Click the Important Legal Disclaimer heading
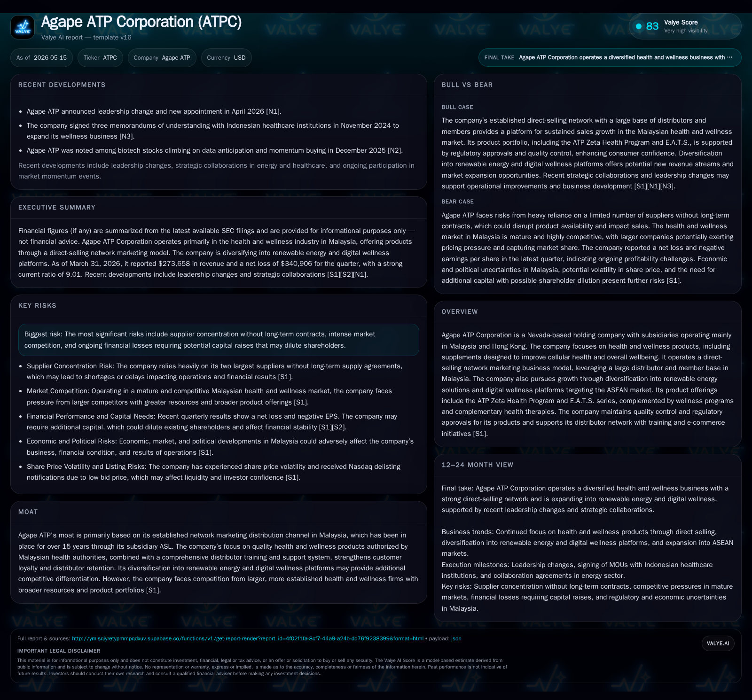 click(59, 651)
